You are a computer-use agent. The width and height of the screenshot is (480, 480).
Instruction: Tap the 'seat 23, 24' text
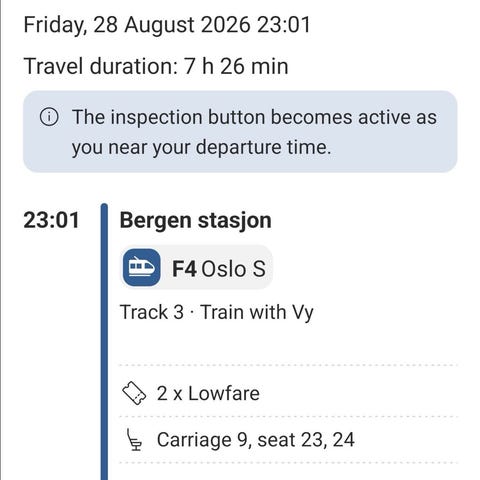click(x=306, y=440)
